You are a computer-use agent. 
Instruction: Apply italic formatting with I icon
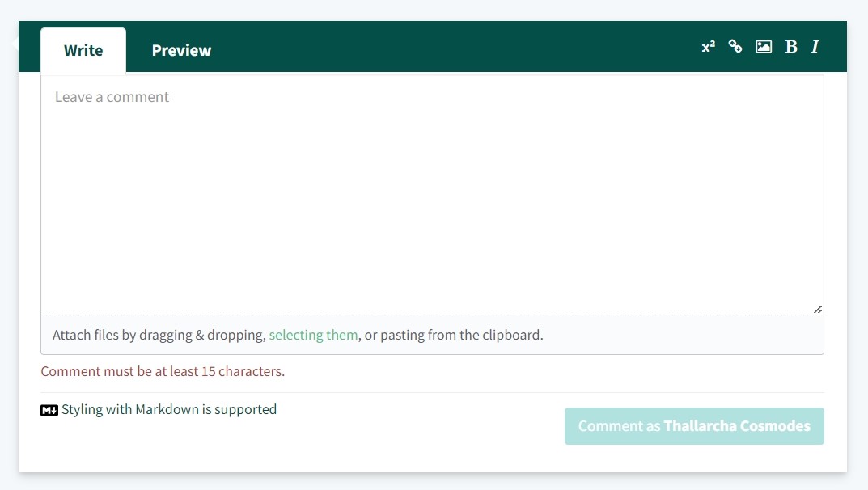(815, 47)
